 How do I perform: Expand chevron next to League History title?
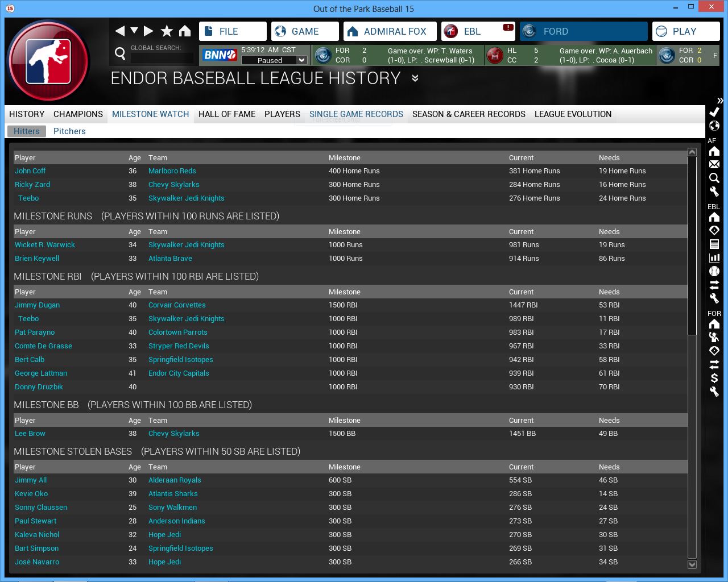(415, 78)
